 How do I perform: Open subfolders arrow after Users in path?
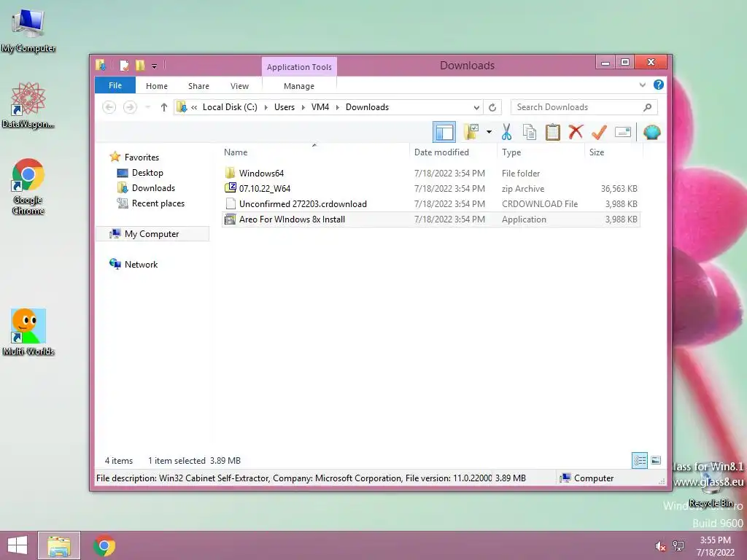[303, 108]
